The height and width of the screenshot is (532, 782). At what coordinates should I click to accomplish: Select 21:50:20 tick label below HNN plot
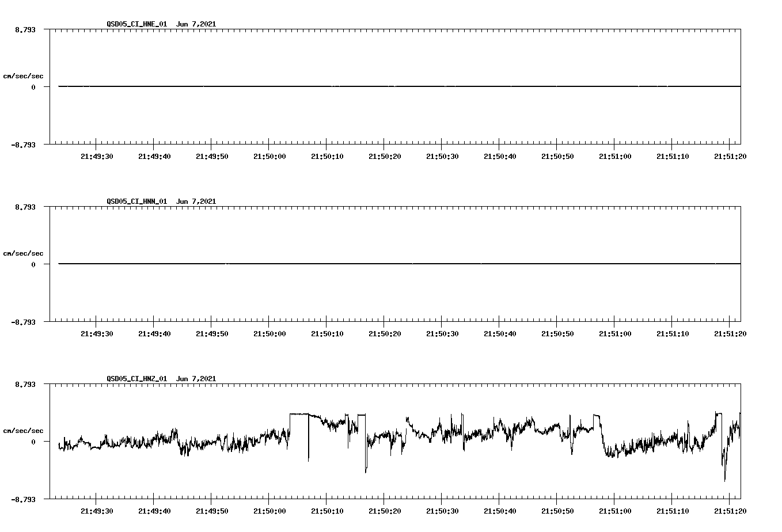pos(385,334)
